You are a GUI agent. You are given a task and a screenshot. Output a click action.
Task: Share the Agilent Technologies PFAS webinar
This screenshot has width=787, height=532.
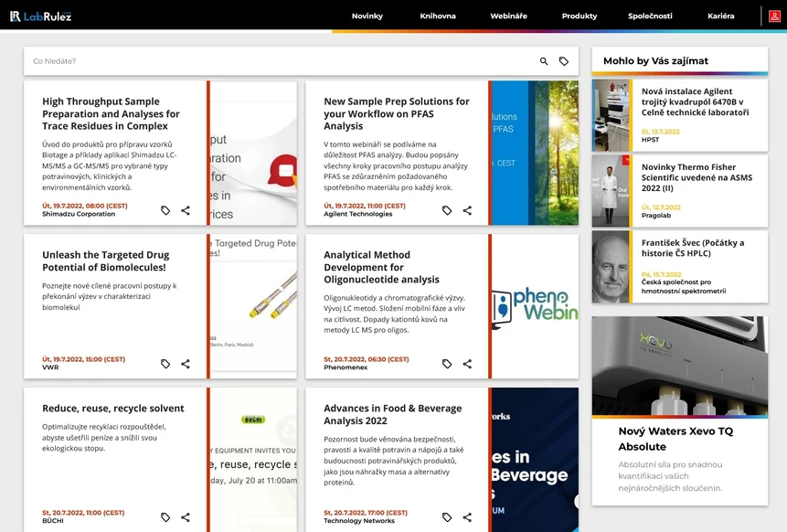coord(467,210)
